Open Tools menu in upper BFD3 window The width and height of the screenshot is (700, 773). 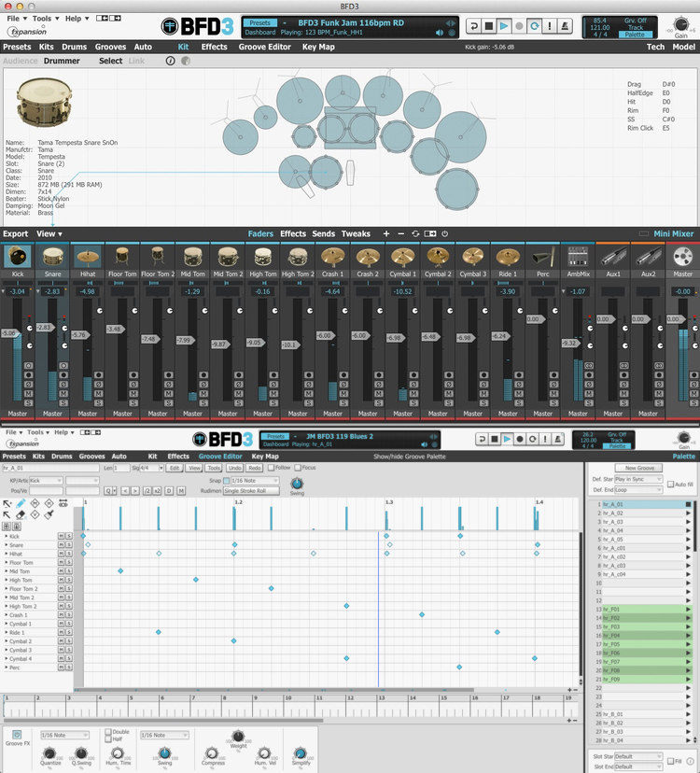46,19
